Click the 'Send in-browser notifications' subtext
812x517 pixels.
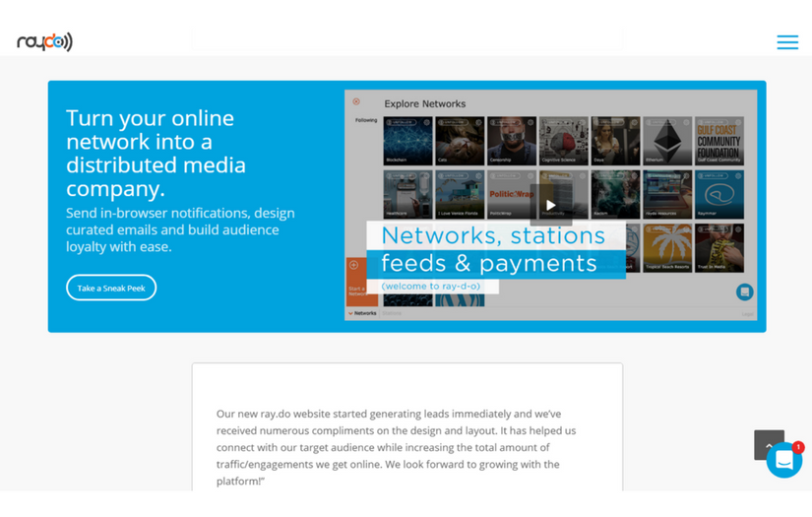180,229
